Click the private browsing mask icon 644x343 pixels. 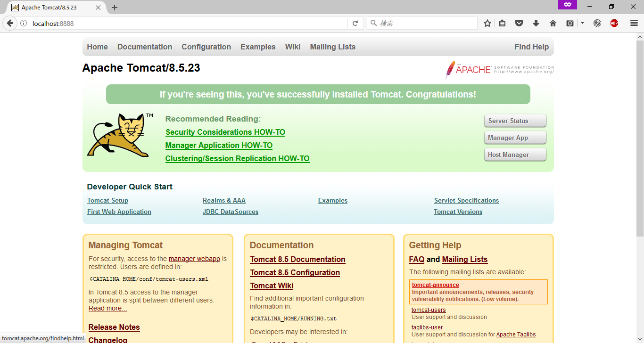pos(568,4)
